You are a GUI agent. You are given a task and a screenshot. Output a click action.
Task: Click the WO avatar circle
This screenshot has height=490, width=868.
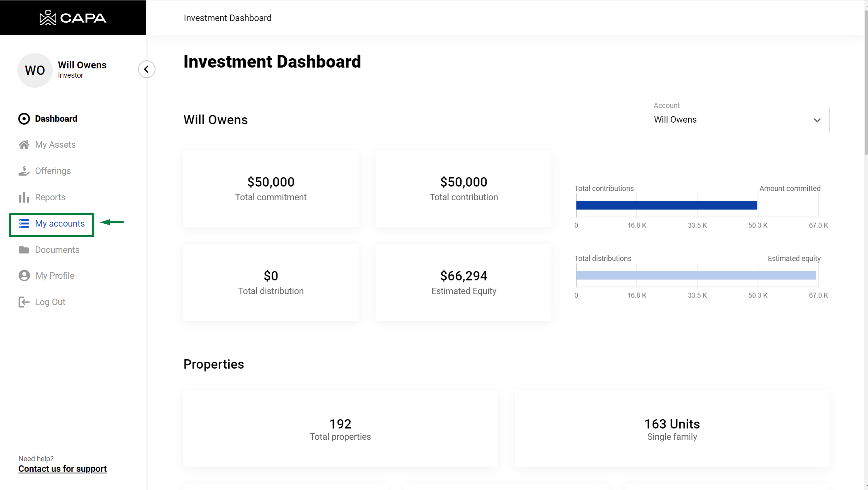click(35, 70)
